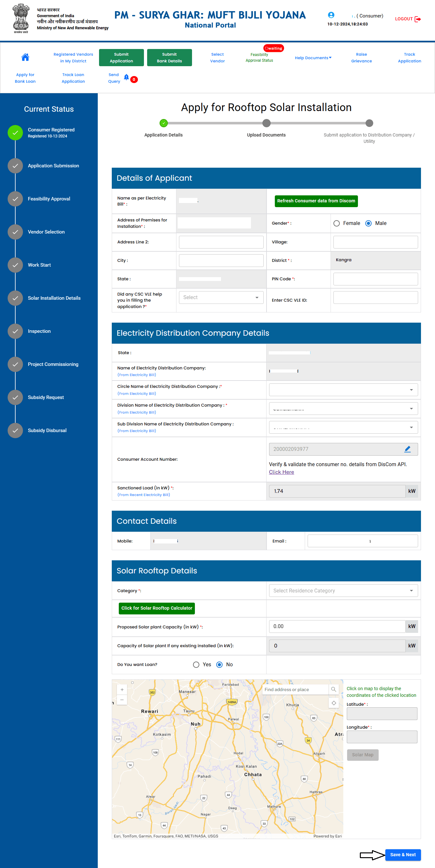Focus the Enter CSC VLE ID field
This screenshot has width=435, height=868.
pos(376,297)
